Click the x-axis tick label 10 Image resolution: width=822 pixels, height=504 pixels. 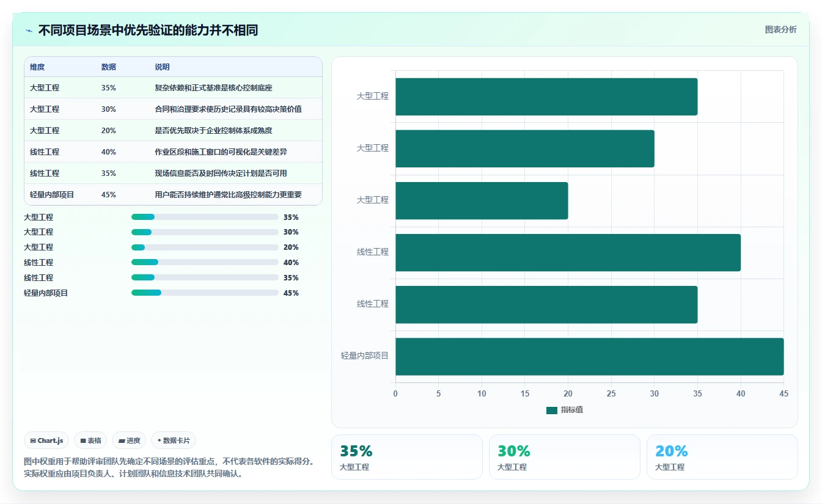tap(482, 394)
